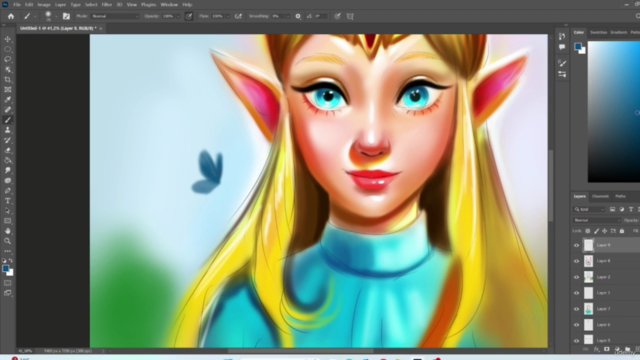Image resolution: width=640 pixels, height=360 pixels.
Task: Switch to the Paths tab
Action: (620, 196)
